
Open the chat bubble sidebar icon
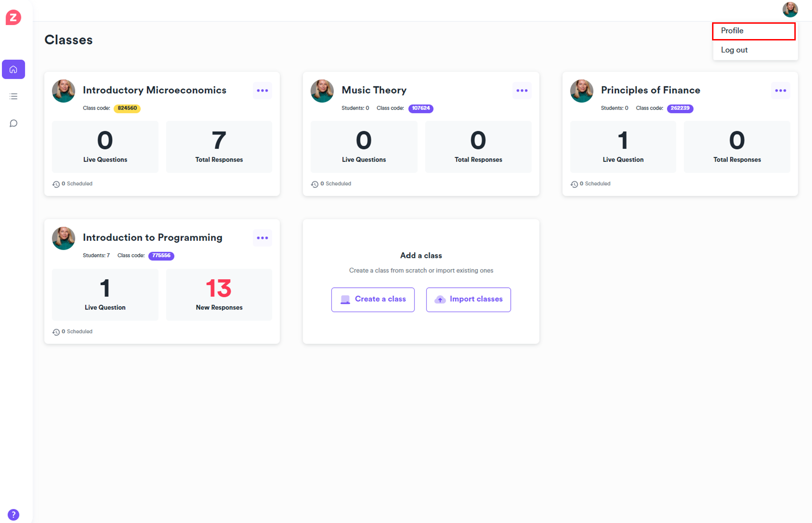(x=13, y=123)
